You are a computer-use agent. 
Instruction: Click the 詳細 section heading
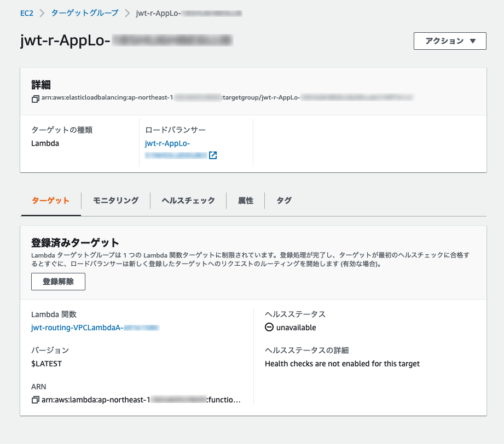click(x=41, y=85)
